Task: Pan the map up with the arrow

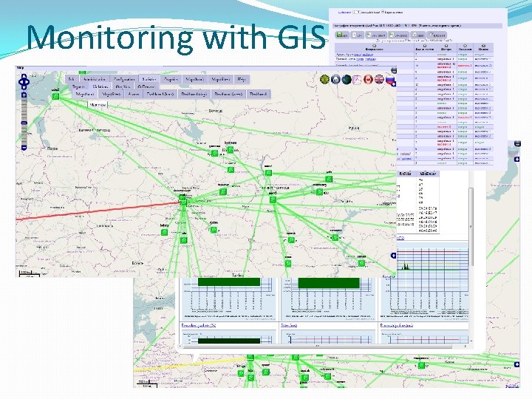Action: point(24,76)
